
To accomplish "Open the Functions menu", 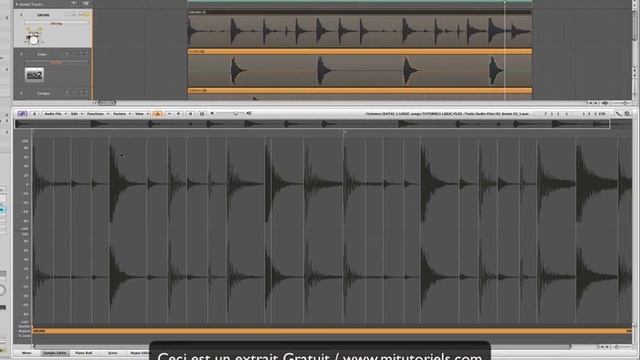I will (98, 114).
